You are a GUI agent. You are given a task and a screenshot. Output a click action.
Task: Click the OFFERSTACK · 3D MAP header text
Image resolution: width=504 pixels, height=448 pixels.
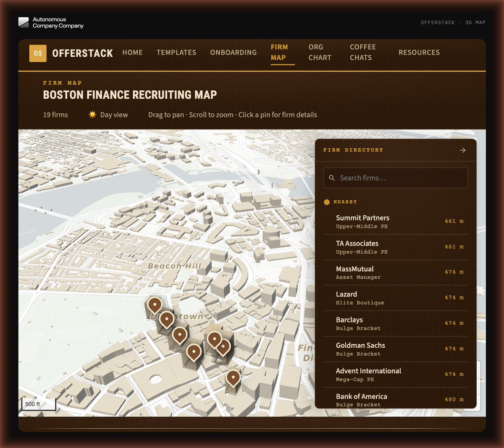453,23
